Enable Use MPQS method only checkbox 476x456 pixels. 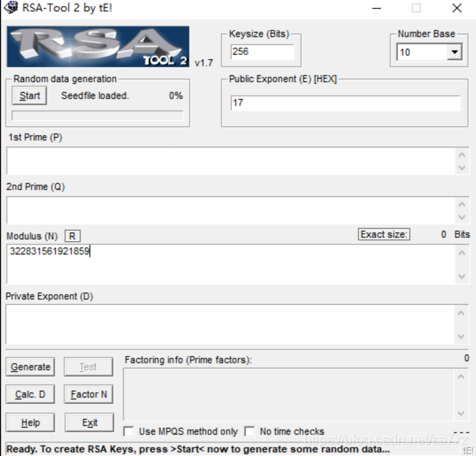click(128, 431)
